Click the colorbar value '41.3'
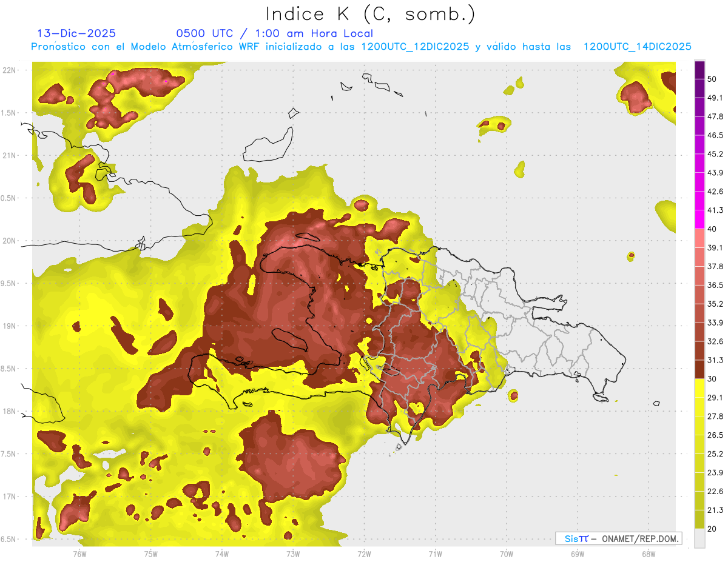Image resolution: width=728 pixels, height=562 pixels. click(715, 210)
